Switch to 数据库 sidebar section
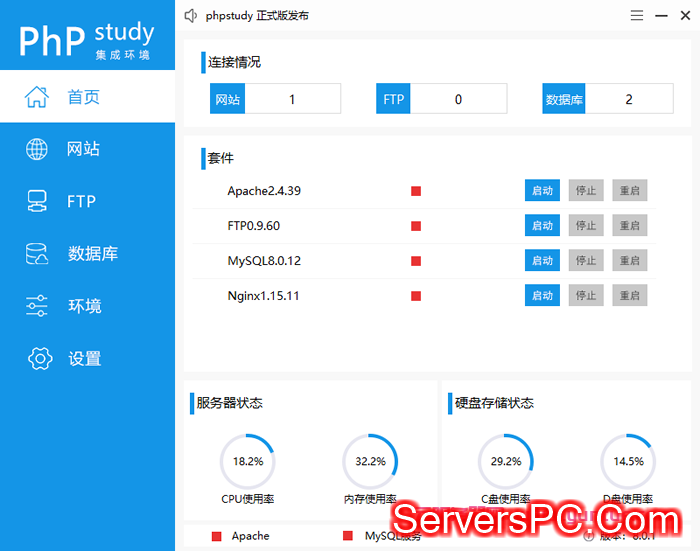 tap(92, 254)
